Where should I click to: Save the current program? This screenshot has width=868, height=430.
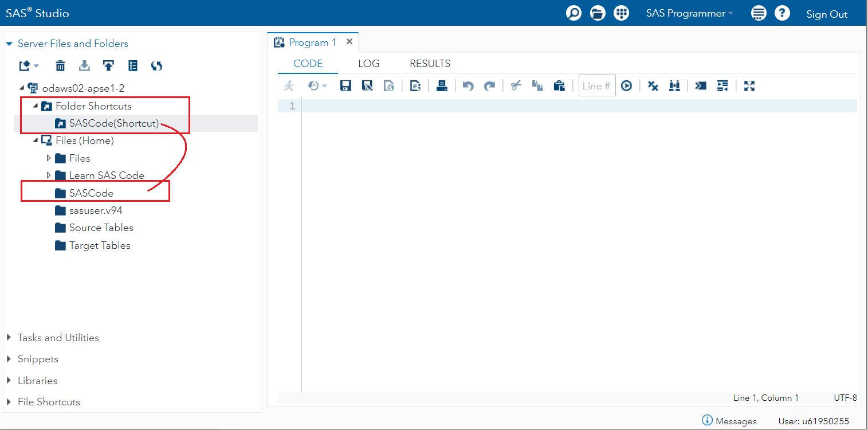tap(345, 85)
